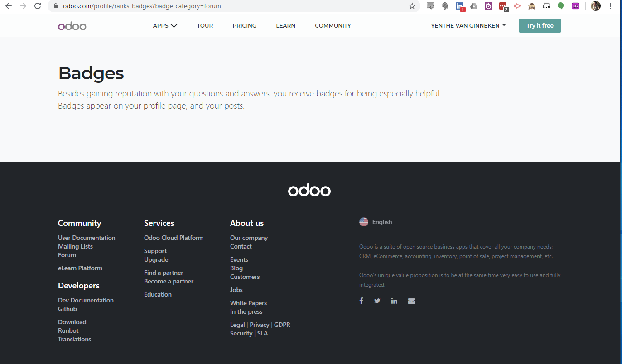
Task: Click the Google Drive browser extension icon
Action: coord(474,6)
